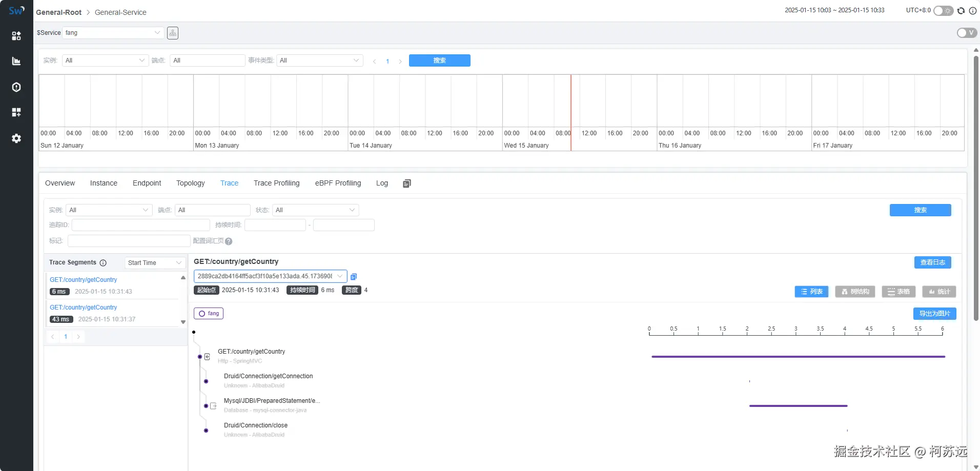Screen dimensions: 980x471
Task: Switch to 统计 statistics view
Action: [939, 292]
